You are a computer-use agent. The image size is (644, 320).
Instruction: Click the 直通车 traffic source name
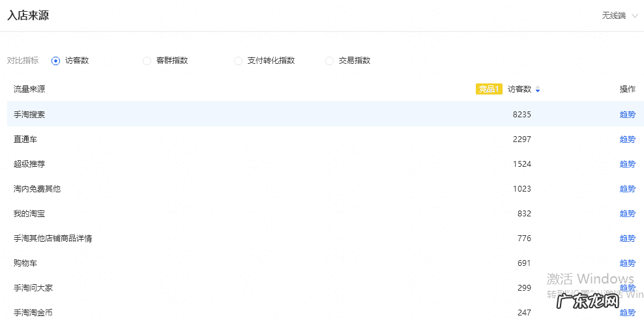coord(25,139)
